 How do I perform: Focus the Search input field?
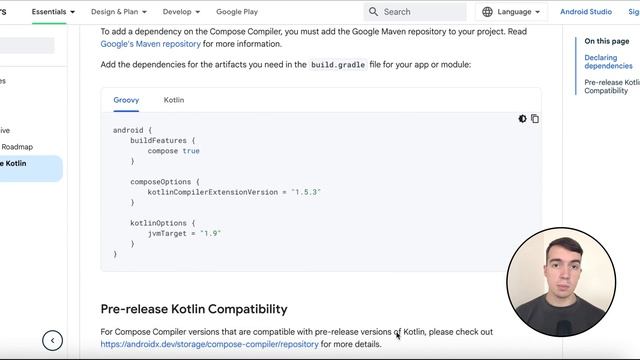(415, 12)
